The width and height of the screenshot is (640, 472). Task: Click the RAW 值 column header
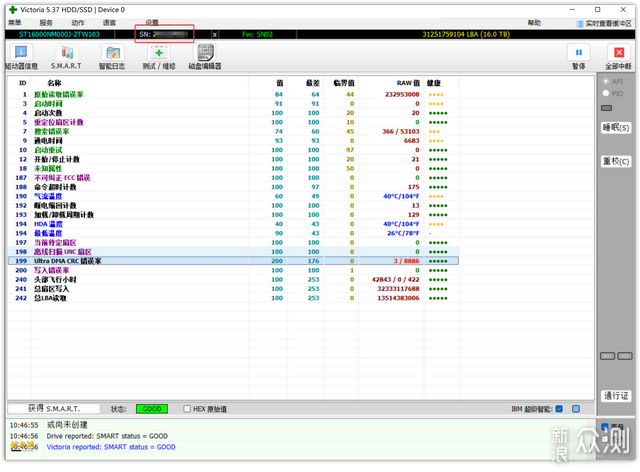coord(408,83)
